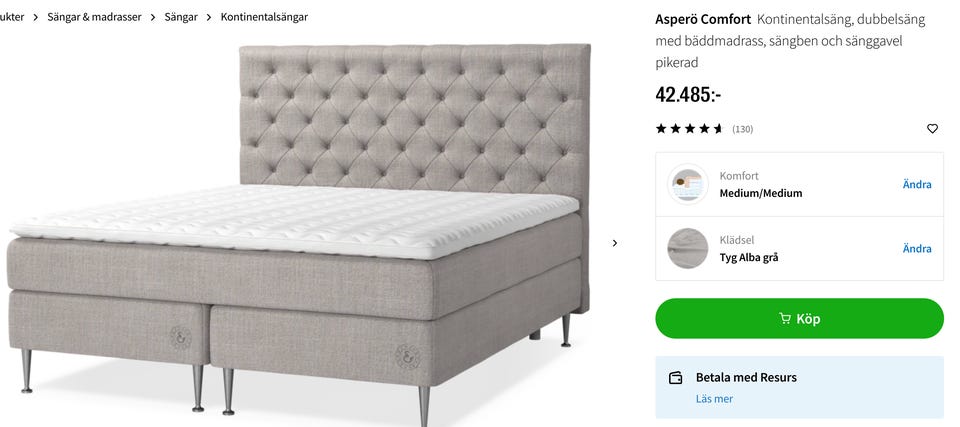Open the 130 reviews count

pos(742,129)
